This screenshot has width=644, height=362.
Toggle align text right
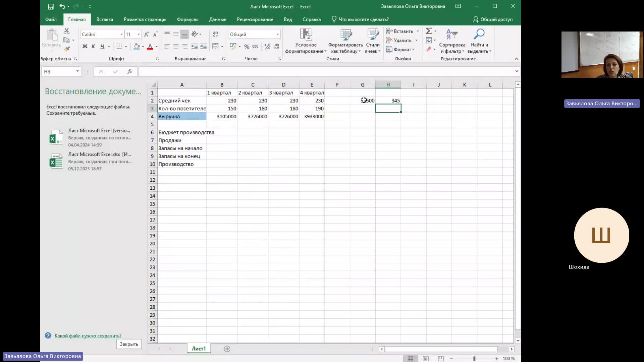coord(184,47)
